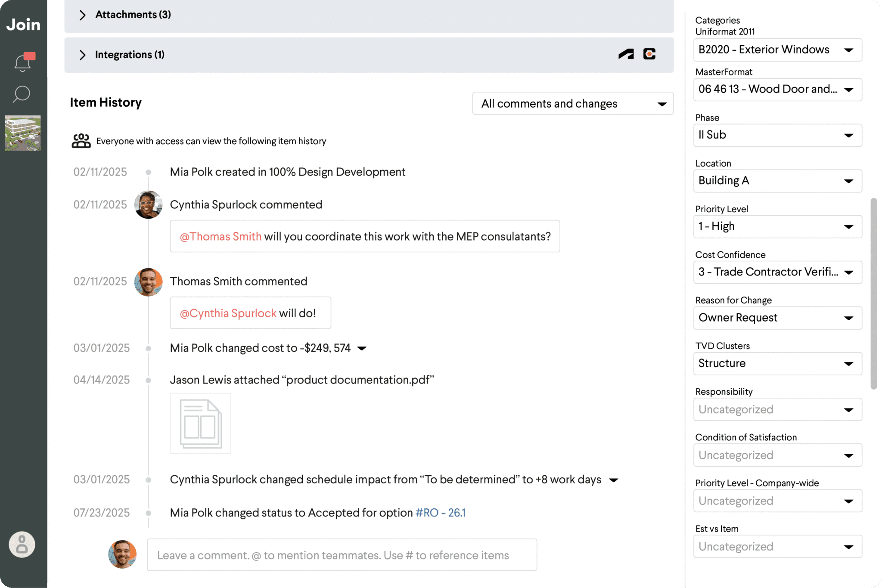
Task: Click the search magnifier icon in sidebar
Action: [x=22, y=94]
